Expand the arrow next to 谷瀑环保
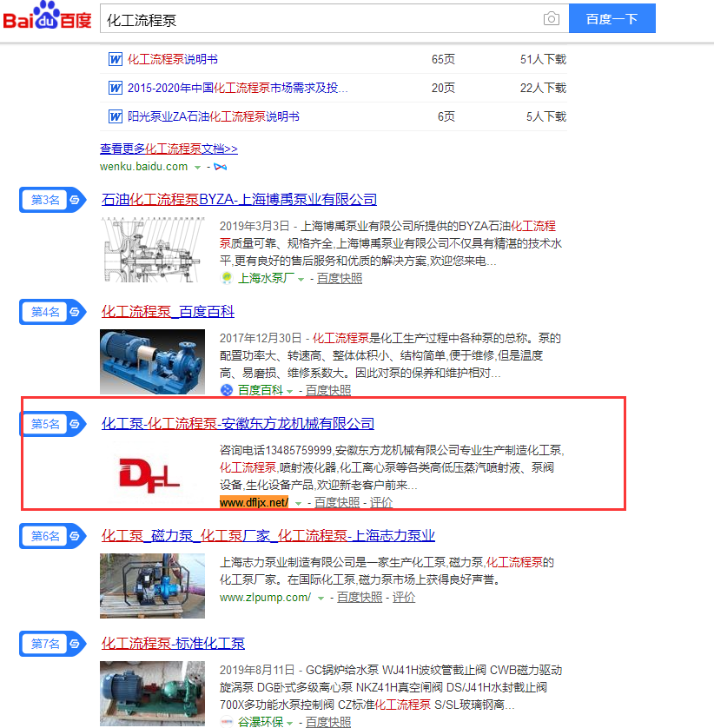 coord(290,723)
